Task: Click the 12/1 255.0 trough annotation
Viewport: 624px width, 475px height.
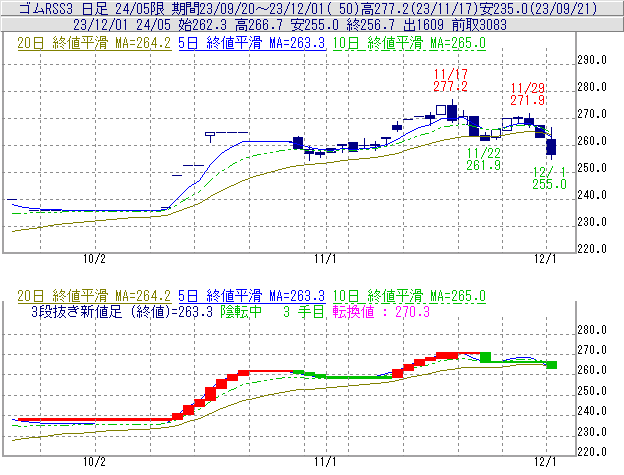Action: click(550, 178)
